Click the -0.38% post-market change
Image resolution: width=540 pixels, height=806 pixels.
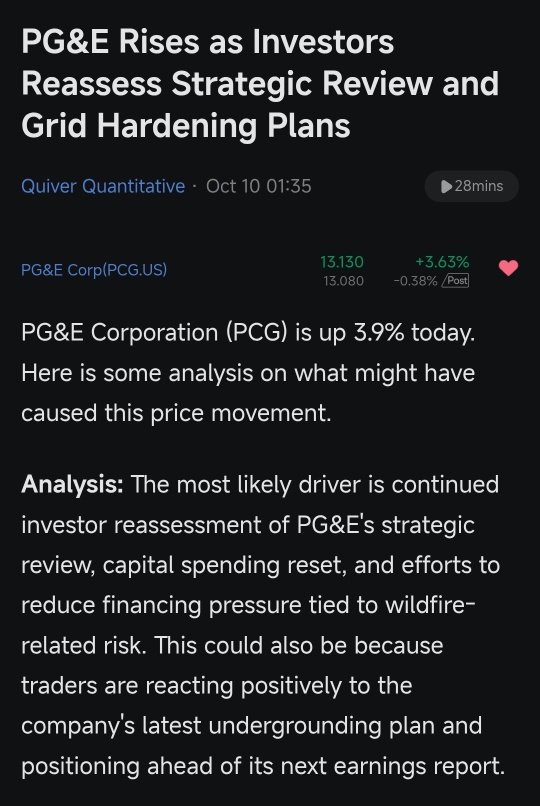coord(415,281)
